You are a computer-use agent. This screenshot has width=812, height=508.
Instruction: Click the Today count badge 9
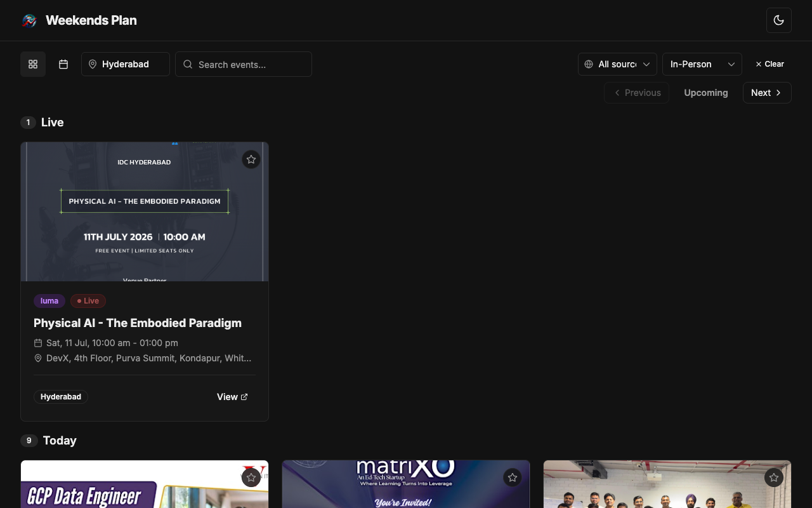tap(29, 441)
